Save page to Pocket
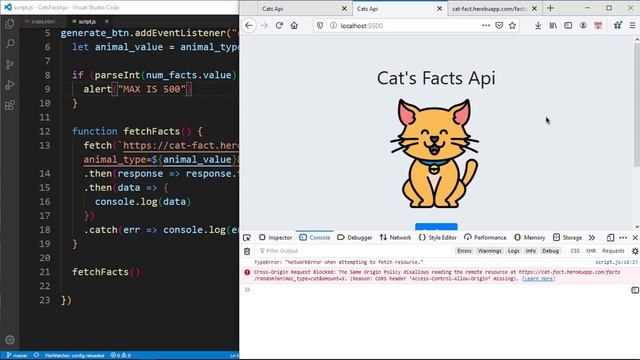640x360 pixels. coord(499,25)
